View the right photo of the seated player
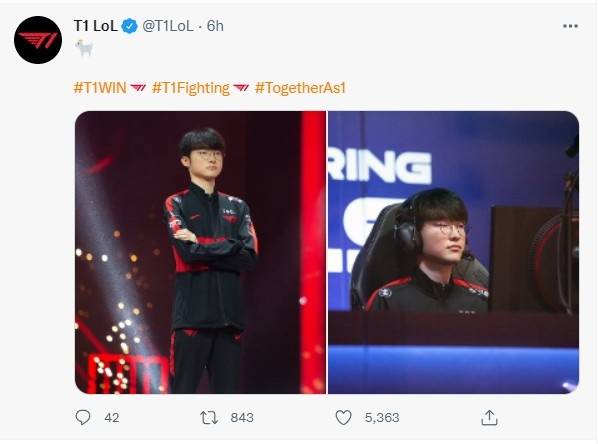The image size is (598, 444). point(453,252)
